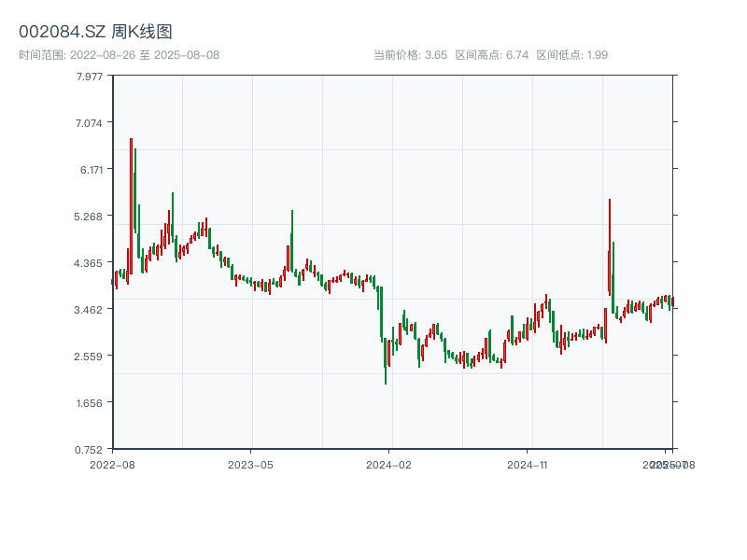Viewport: 747px width, 560px height.
Task: Click the 3.462 y-axis price label
Action: (x=90, y=310)
